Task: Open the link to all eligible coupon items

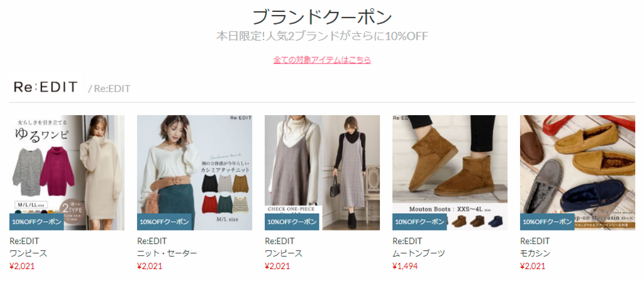Action: [322, 60]
